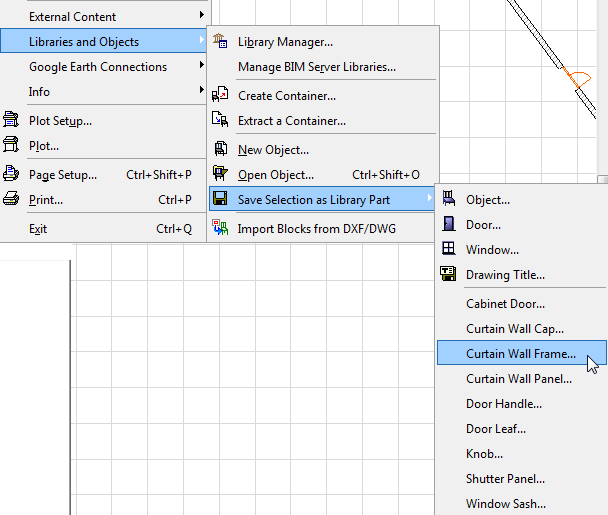The image size is (608, 515).
Task: Click the New Object icon
Action: (x=221, y=149)
